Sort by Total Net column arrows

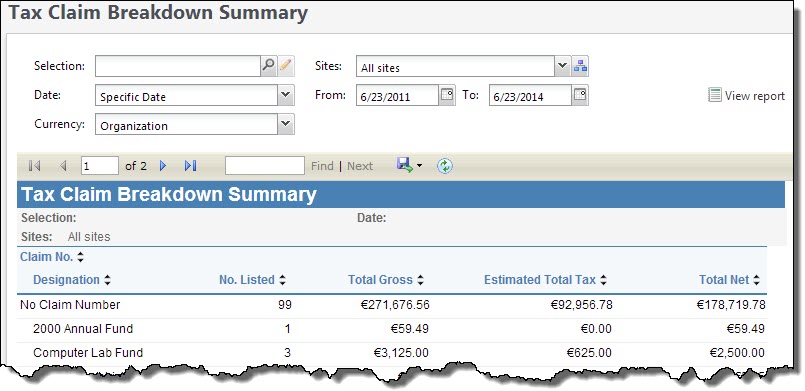pos(756,280)
